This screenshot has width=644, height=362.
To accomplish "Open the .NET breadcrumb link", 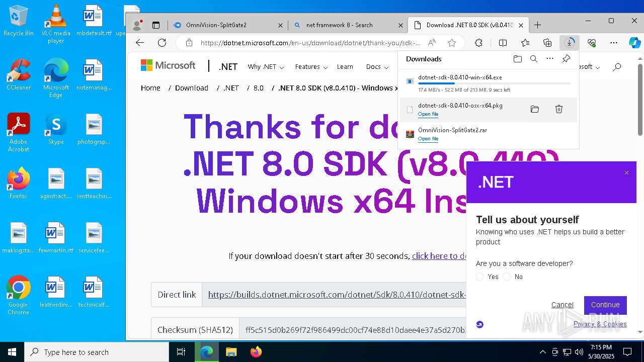I will (231, 88).
